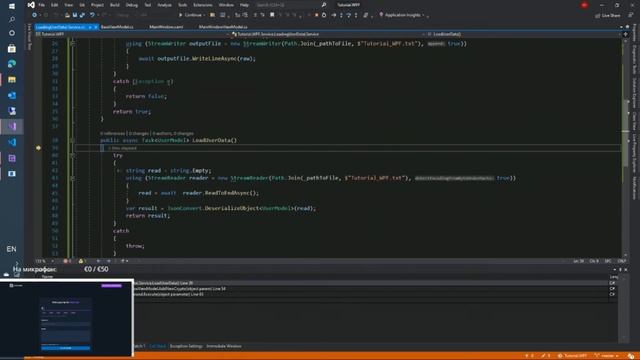The image size is (640, 360).
Task: Open File Explorer from taskbar
Action: coord(12,80)
